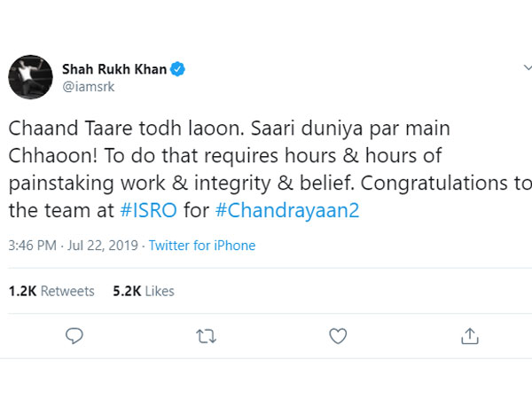Like the tweet with the heart icon

coord(338,336)
